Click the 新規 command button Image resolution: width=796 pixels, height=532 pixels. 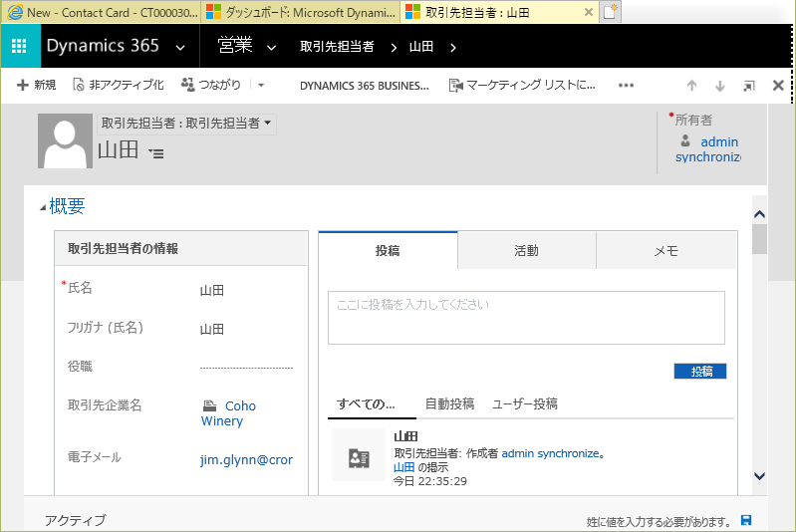point(36,85)
